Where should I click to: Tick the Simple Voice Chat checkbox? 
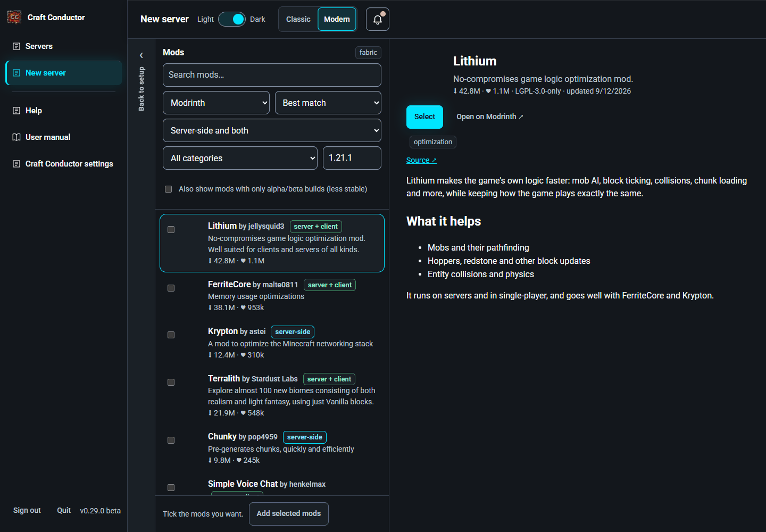click(x=171, y=488)
